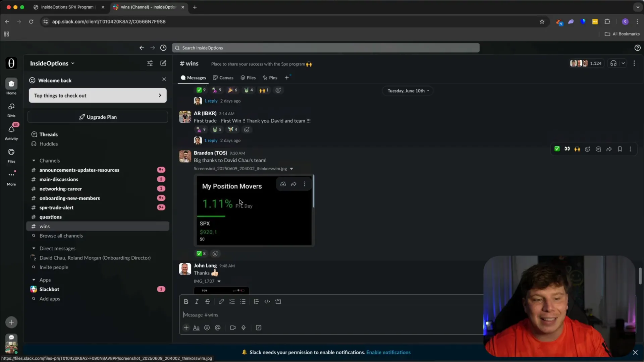Insert a code block in composer
Screen dimensions: 644x362
coord(278,302)
